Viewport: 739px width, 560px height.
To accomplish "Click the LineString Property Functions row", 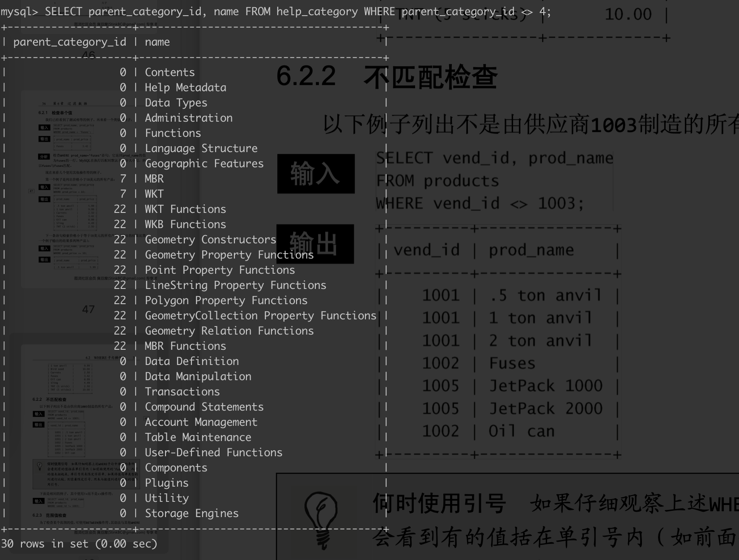I will 195,285.
